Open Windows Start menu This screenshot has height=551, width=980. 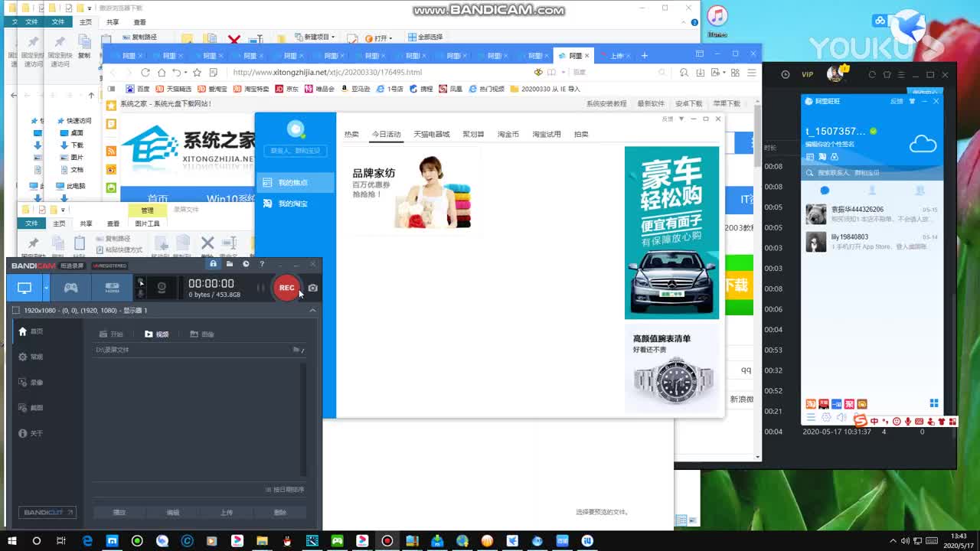[11, 541]
